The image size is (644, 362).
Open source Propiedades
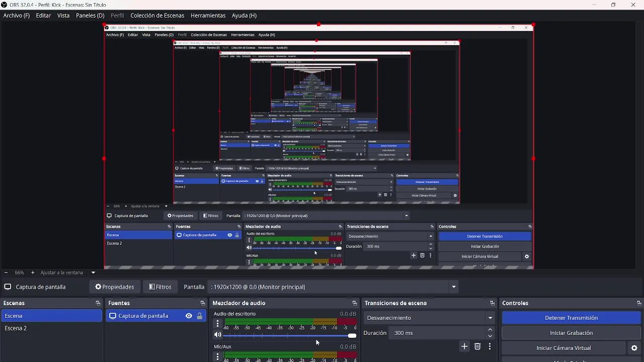point(115,287)
